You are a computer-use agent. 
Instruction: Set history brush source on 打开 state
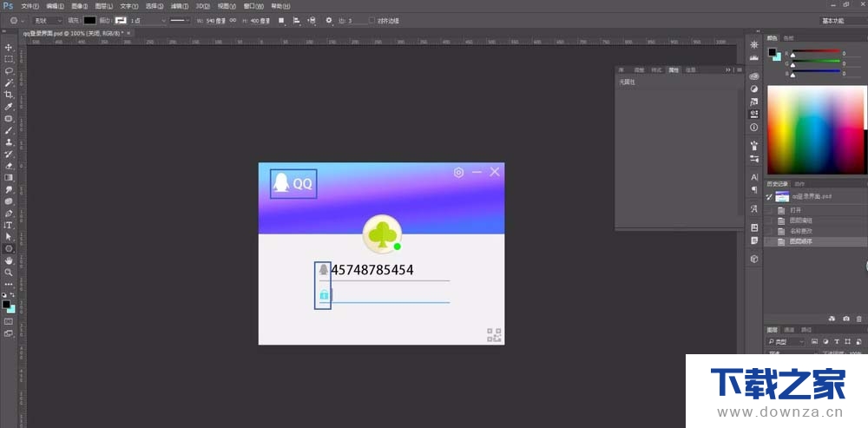[769, 210]
